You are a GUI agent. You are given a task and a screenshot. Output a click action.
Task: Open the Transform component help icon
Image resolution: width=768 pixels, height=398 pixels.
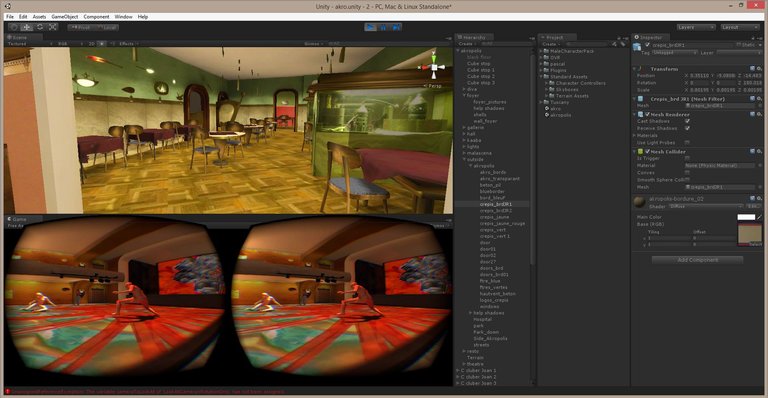pos(753,69)
